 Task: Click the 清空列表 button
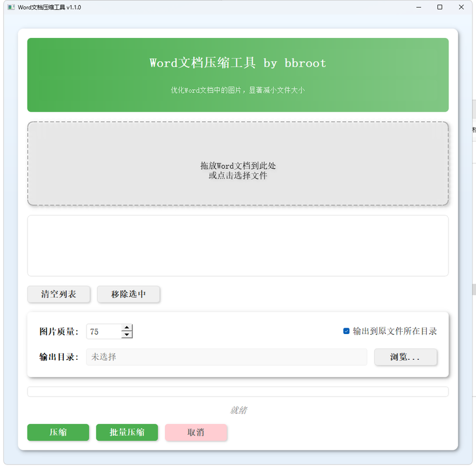(x=58, y=294)
